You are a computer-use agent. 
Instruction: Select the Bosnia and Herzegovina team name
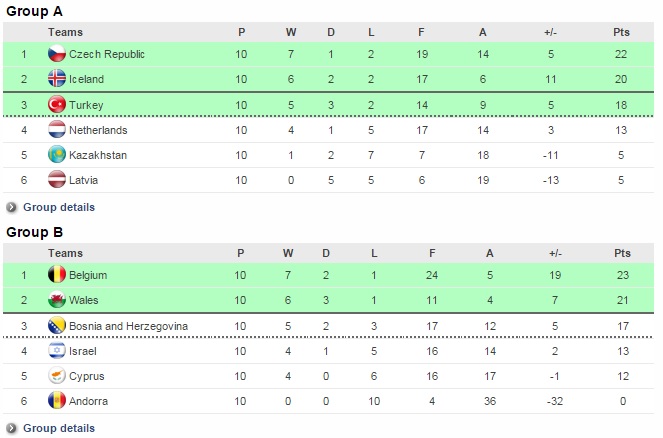click(129, 326)
